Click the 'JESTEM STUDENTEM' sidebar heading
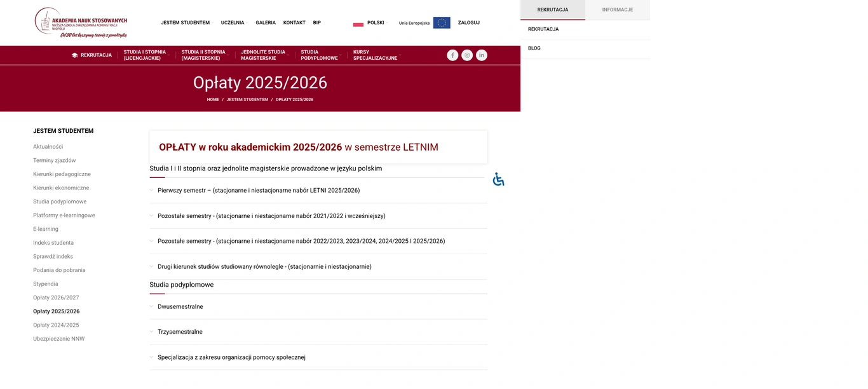The width and height of the screenshot is (868, 389). tap(64, 131)
